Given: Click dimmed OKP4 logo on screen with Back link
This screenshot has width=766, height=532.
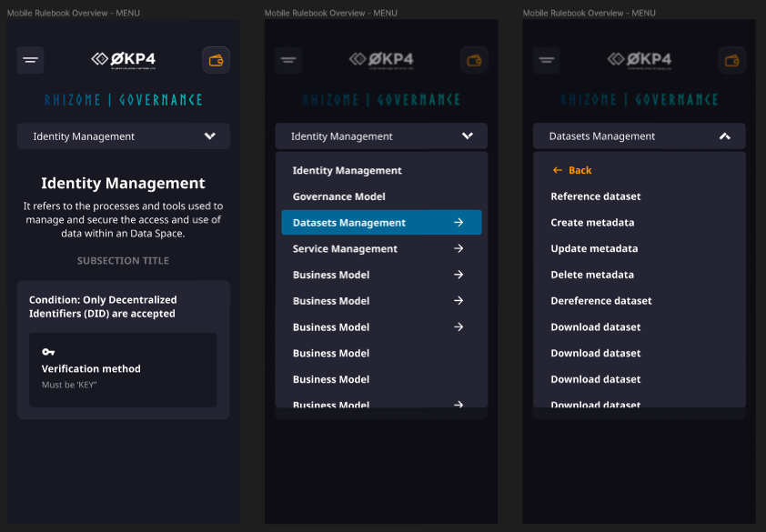Looking at the screenshot, I should click(640, 60).
